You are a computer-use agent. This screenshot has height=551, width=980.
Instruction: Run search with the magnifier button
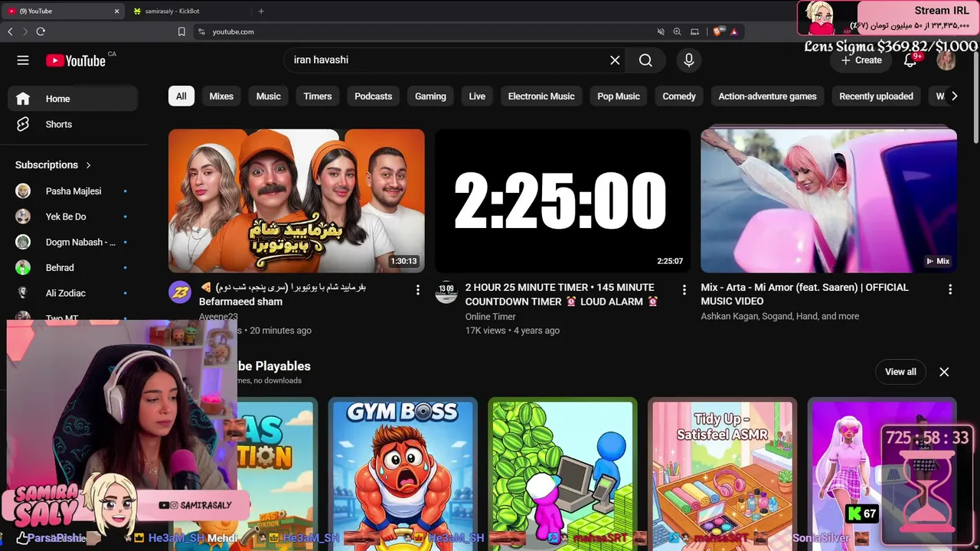645,60
